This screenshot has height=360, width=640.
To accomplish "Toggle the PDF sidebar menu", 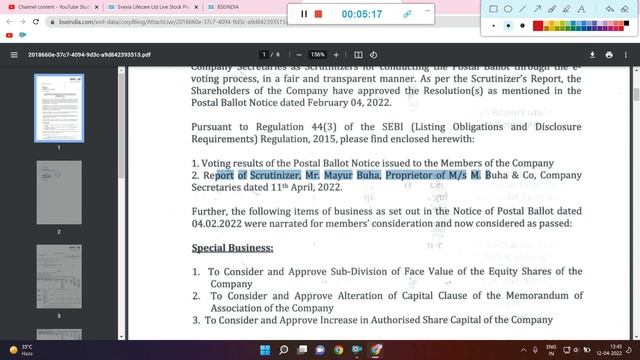I will click(14, 55).
